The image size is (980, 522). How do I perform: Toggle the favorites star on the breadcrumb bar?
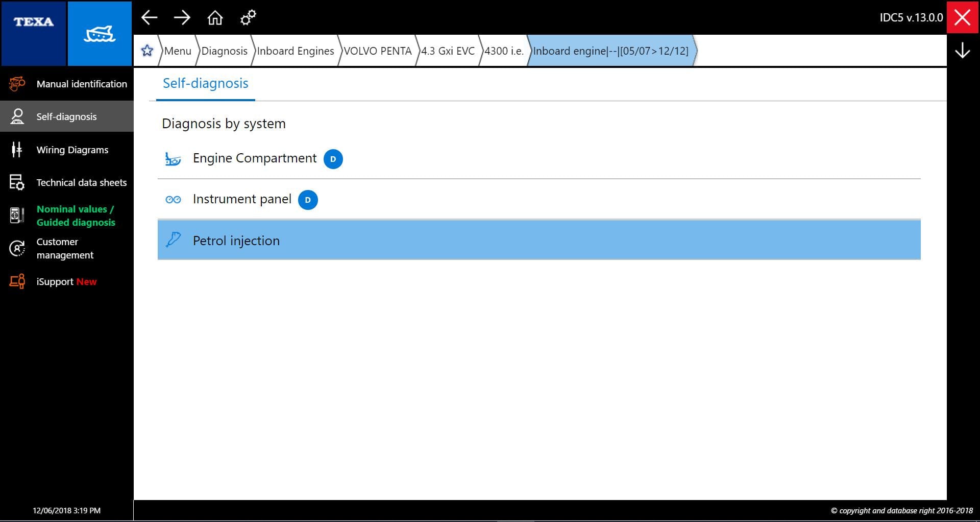147,50
